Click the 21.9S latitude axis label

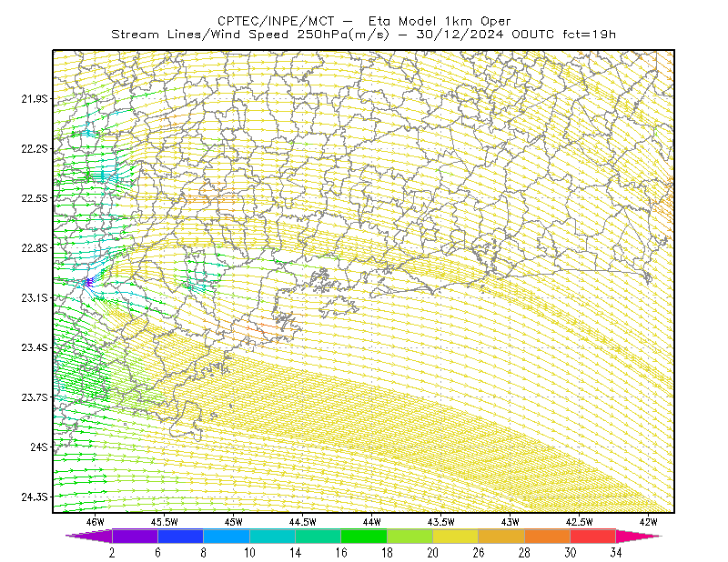35,99
